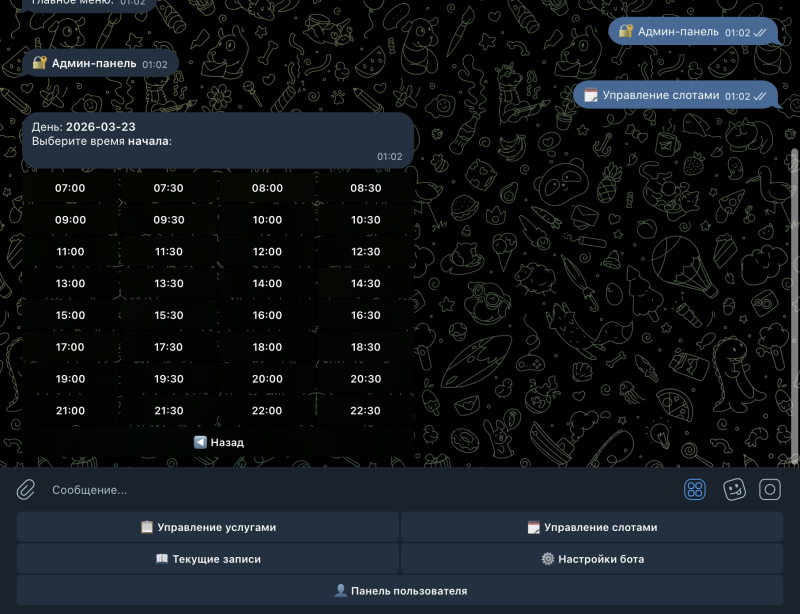Image resolution: width=800 pixels, height=614 pixels.
Task: Pick the 20:00 time button
Action: (267, 379)
